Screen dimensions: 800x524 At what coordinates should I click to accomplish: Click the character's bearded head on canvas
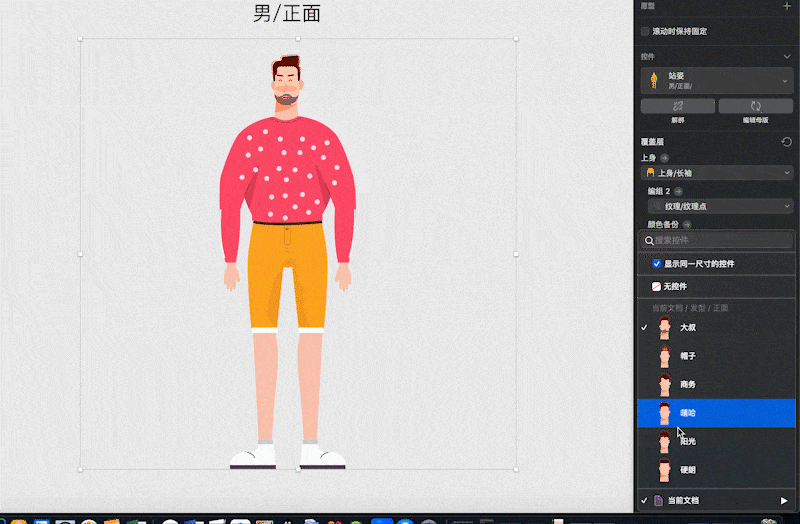(x=286, y=81)
